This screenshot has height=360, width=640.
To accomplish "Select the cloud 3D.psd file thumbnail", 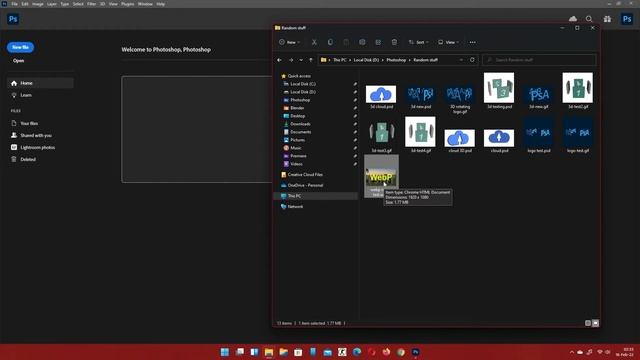I will pyautogui.click(x=460, y=138).
